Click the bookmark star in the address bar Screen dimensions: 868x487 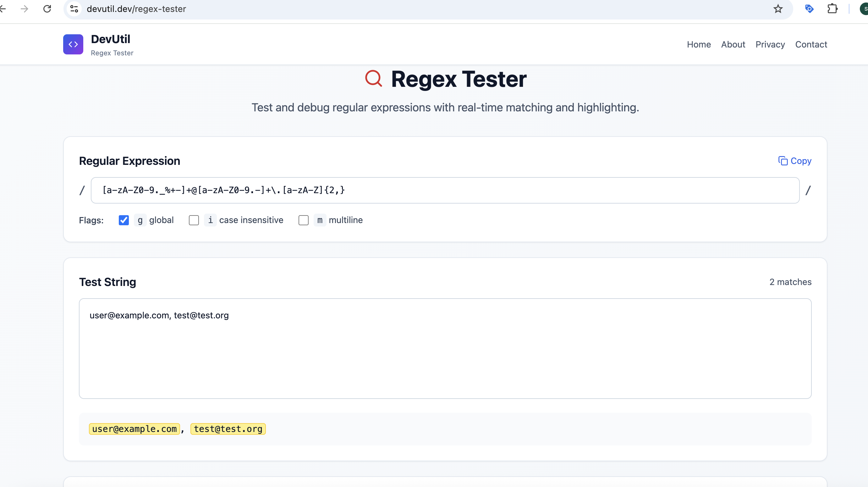(778, 9)
